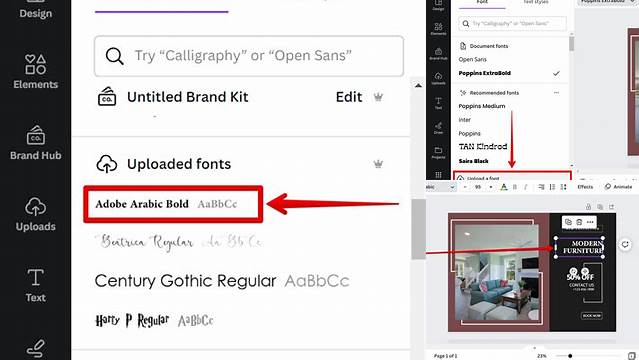Image resolution: width=639 pixels, height=360 pixels.
Task: Click the text alignment icon
Action: click(x=541, y=187)
